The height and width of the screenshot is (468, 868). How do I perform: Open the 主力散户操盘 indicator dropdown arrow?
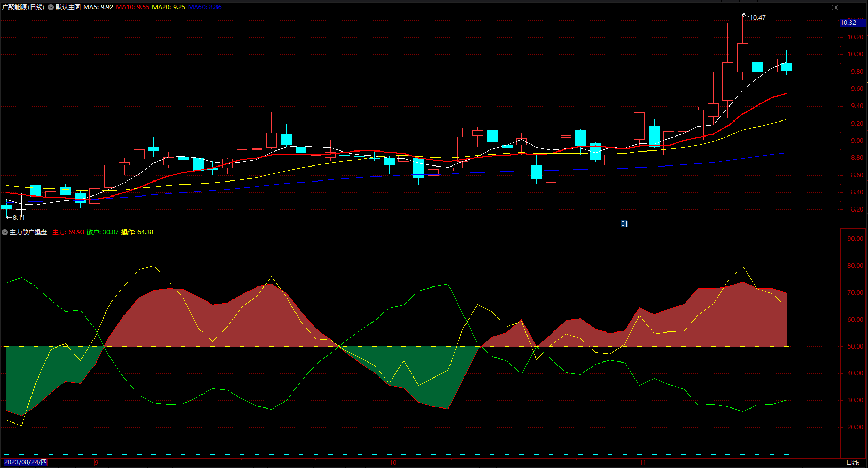5,232
